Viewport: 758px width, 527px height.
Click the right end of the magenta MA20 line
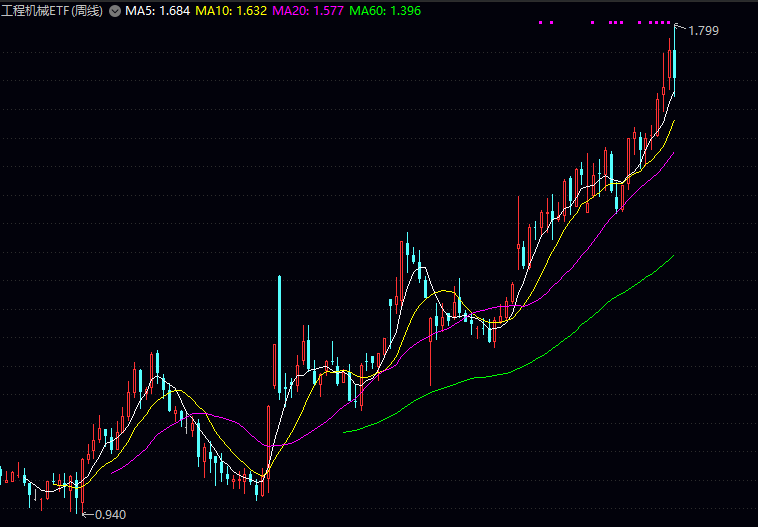coord(674,153)
